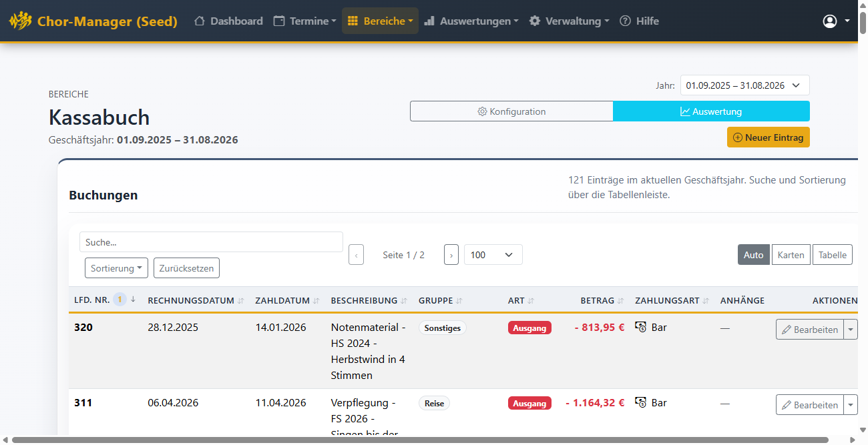Open the Verwaltung menu
The height and width of the screenshot is (445, 868).
pos(570,21)
